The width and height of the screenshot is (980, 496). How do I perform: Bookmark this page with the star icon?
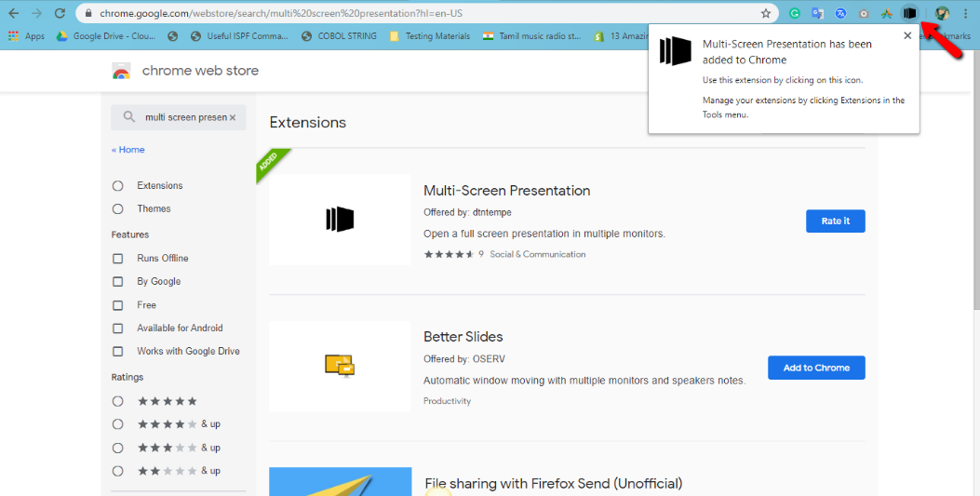pyautogui.click(x=766, y=13)
